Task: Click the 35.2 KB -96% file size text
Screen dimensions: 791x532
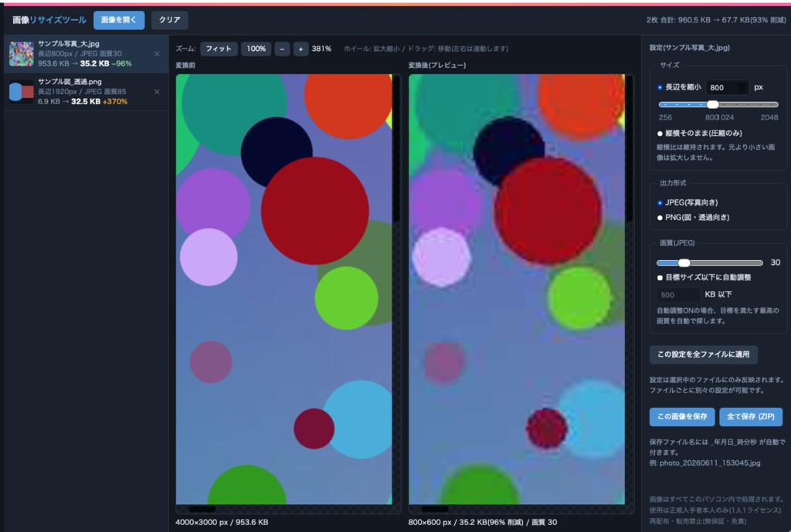Action: click(106, 63)
